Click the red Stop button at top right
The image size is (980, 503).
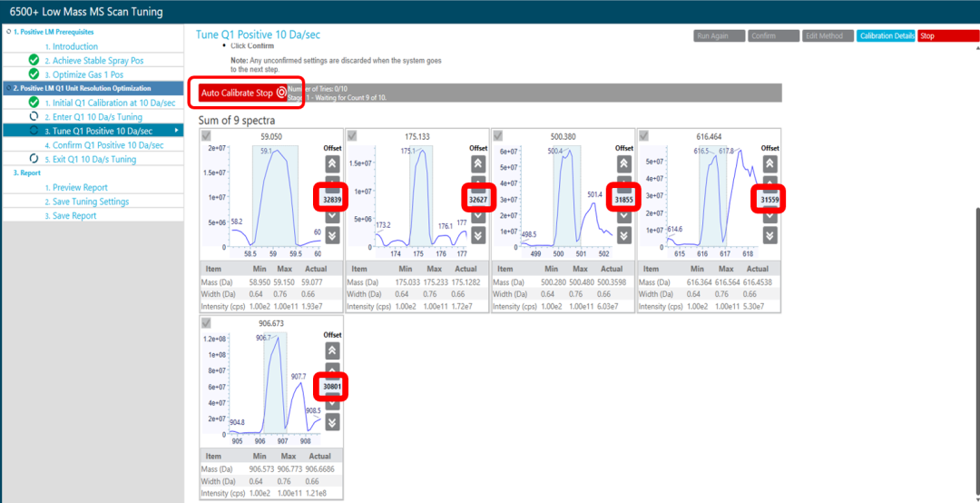point(946,35)
